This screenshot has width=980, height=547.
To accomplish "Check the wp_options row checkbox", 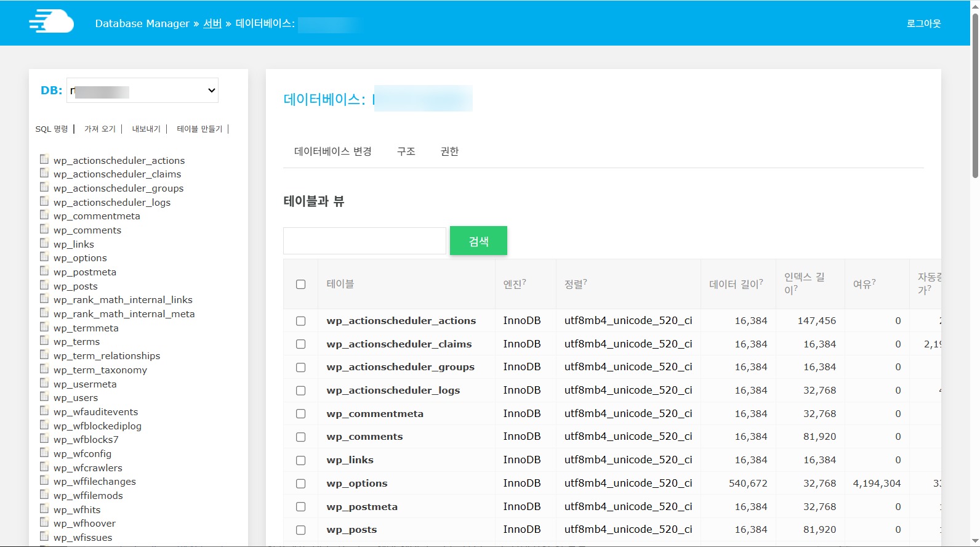I will pyautogui.click(x=300, y=484).
